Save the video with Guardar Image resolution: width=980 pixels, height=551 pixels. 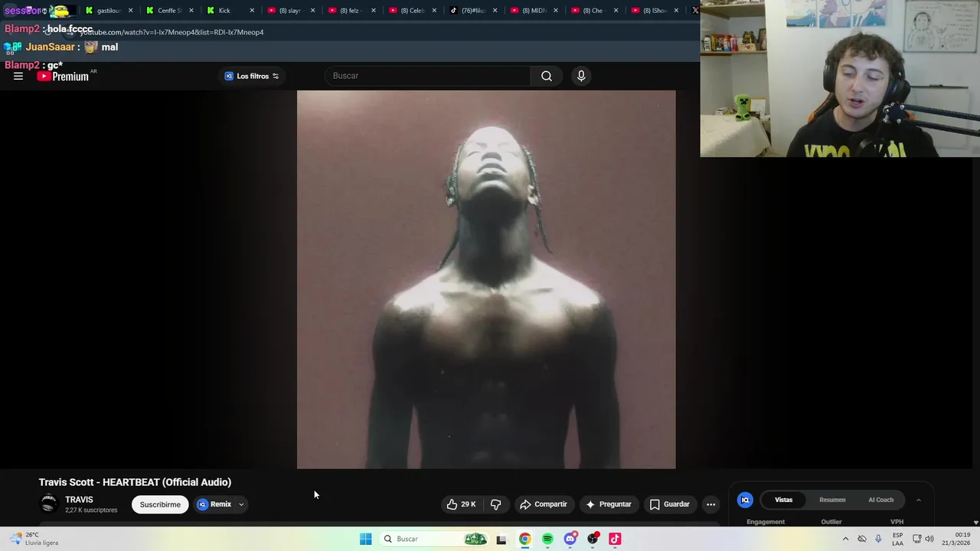(670, 504)
